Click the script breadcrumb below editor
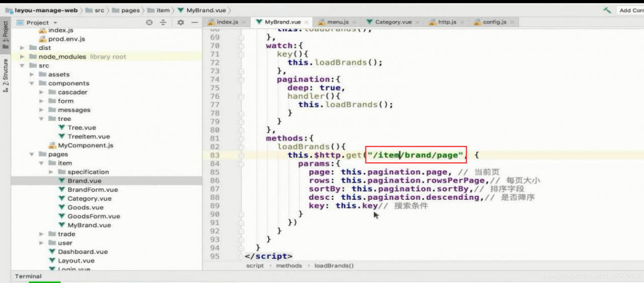644x283 pixels. click(255, 265)
